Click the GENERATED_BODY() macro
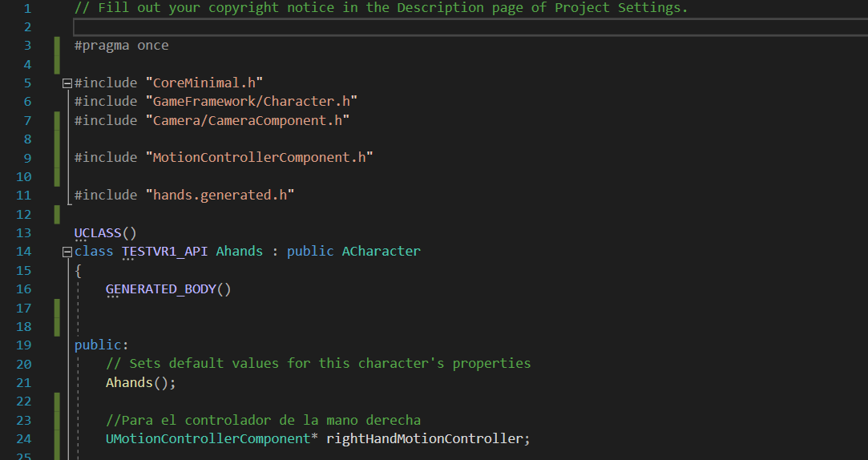 [x=168, y=289]
